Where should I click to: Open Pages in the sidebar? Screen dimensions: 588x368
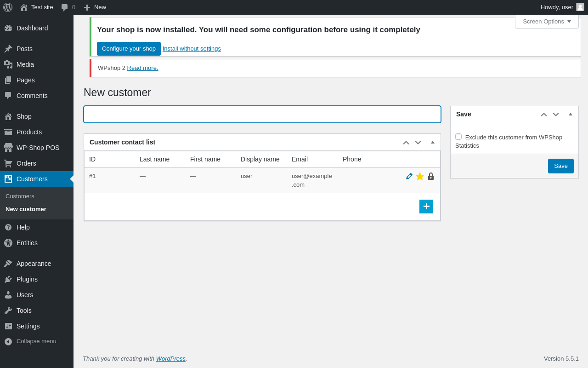coord(37,80)
